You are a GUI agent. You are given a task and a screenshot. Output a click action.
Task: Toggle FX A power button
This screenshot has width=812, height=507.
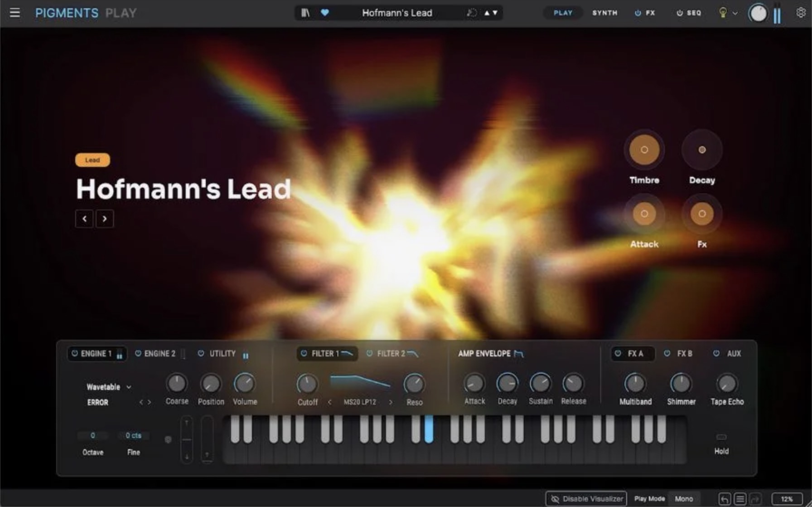618,353
